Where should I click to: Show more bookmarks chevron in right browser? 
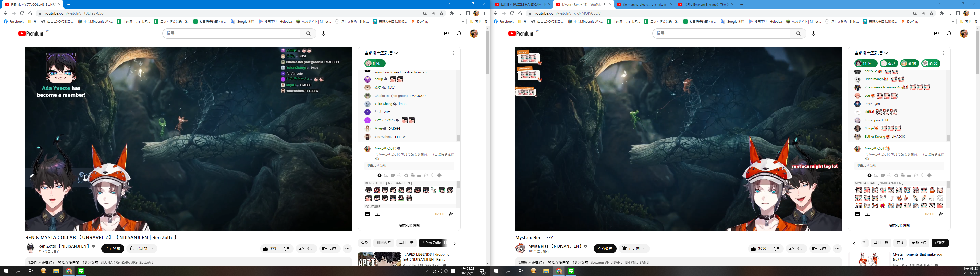(953, 22)
